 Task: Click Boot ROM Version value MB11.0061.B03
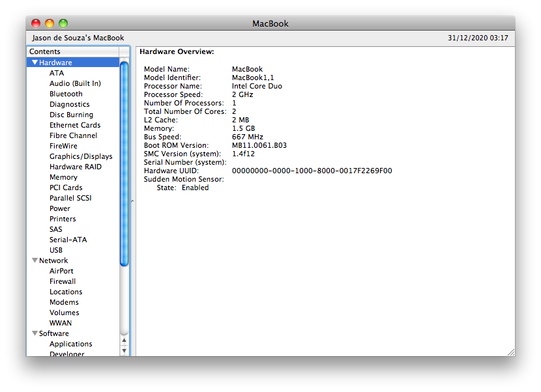[x=259, y=145]
